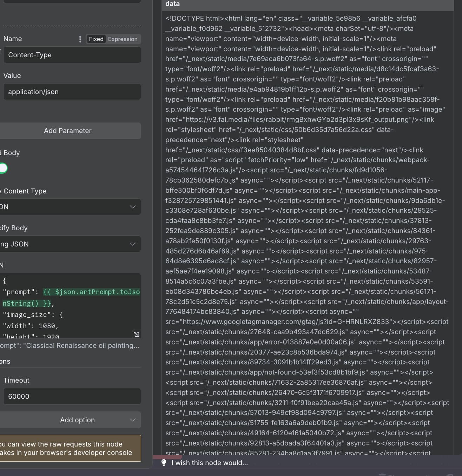Click the lightbulb feedback icon
Viewport: 462px width, 476px height.
pyautogui.click(x=164, y=463)
